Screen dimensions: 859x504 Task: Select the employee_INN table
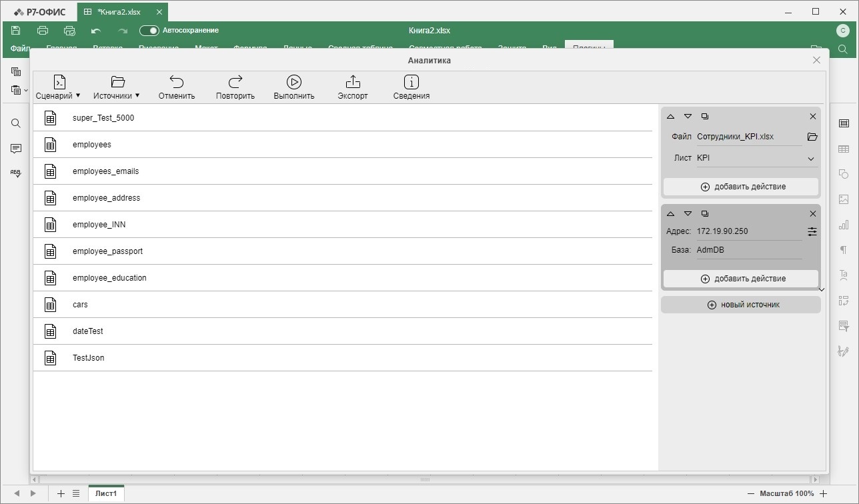(x=343, y=225)
